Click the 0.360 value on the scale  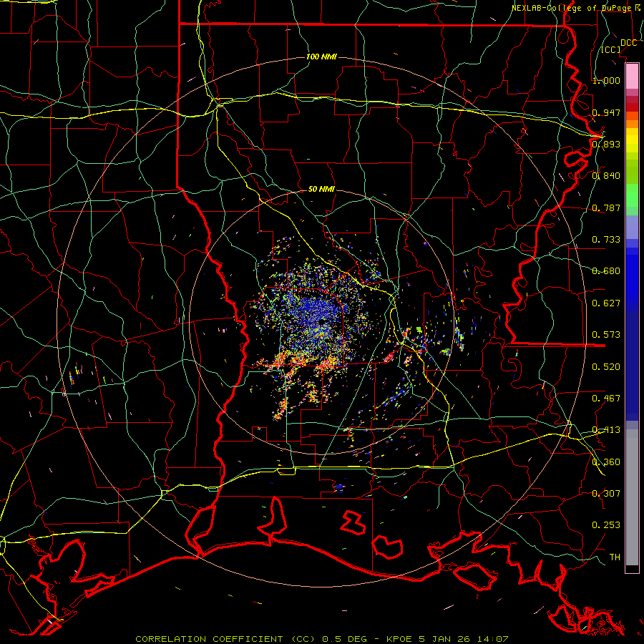[x=606, y=462]
